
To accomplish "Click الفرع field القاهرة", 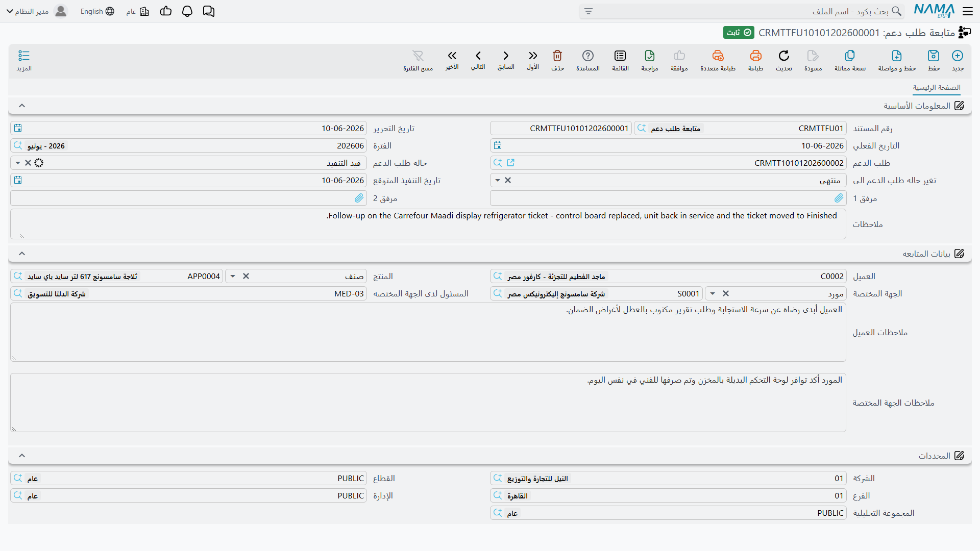I will (668, 495).
